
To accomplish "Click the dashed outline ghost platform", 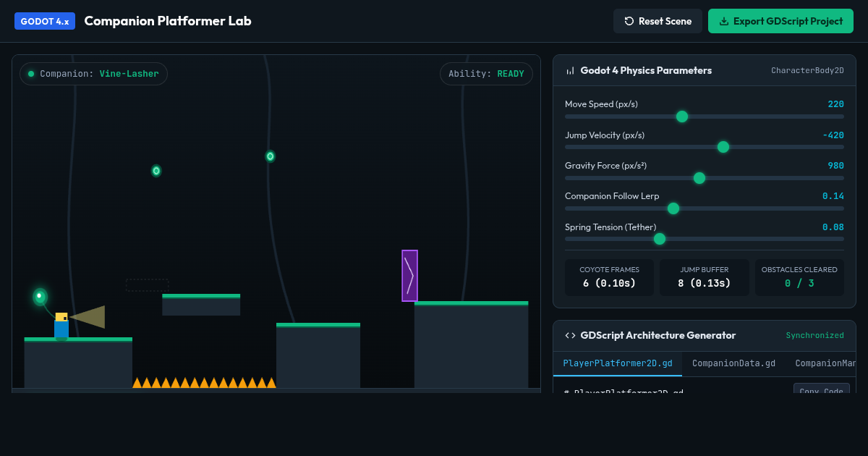I will (148, 285).
